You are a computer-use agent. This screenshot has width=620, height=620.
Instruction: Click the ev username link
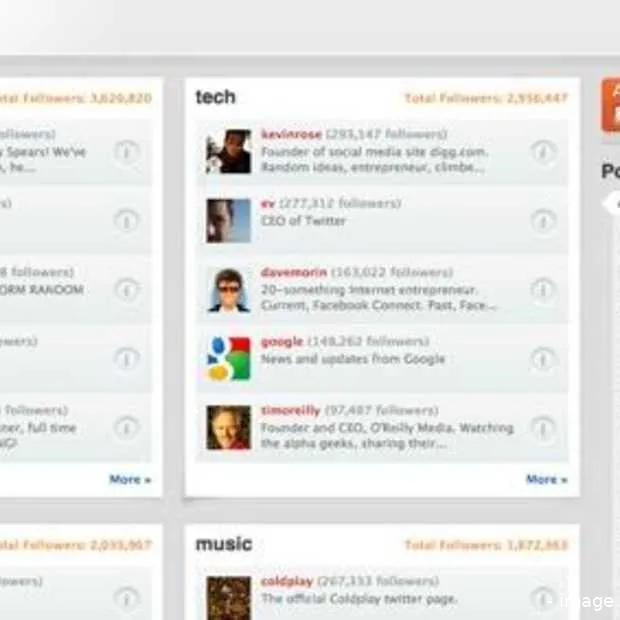coord(268,203)
